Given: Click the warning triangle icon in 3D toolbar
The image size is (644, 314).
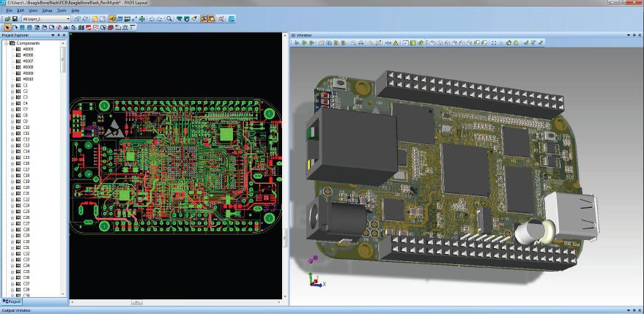Looking at the screenshot, I should [396, 43].
